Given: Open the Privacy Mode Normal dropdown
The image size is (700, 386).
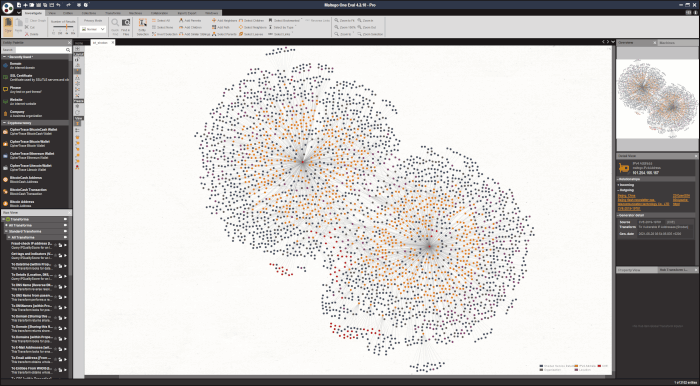Looking at the screenshot, I should pos(93,29).
